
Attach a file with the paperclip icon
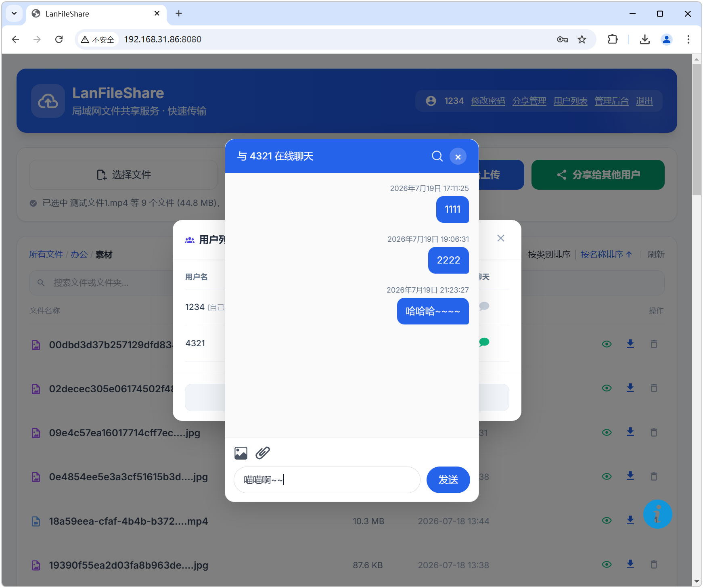pyautogui.click(x=263, y=453)
